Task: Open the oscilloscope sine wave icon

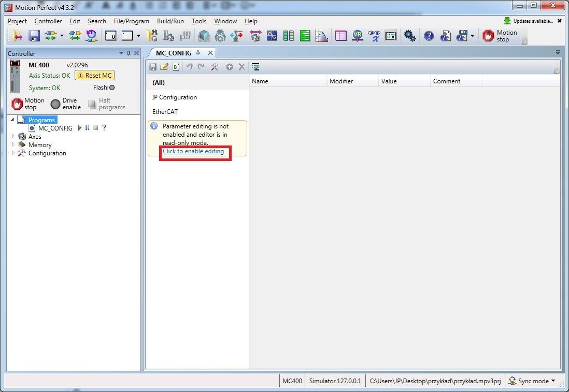Action: [272, 36]
